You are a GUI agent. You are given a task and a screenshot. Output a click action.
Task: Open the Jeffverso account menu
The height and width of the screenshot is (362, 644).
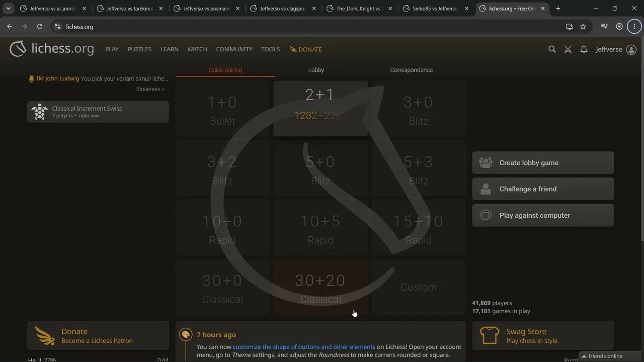(609, 49)
